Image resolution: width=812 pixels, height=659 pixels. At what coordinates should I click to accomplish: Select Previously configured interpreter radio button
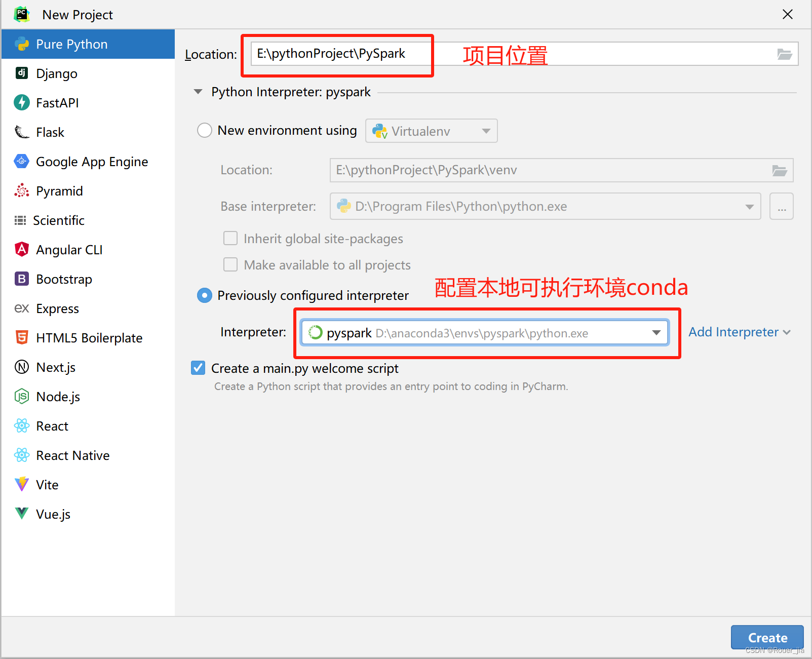click(x=205, y=295)
